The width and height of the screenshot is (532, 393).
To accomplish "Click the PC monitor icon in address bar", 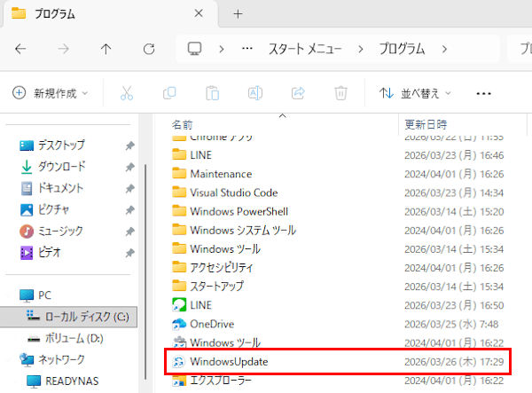I will point(195,49).
